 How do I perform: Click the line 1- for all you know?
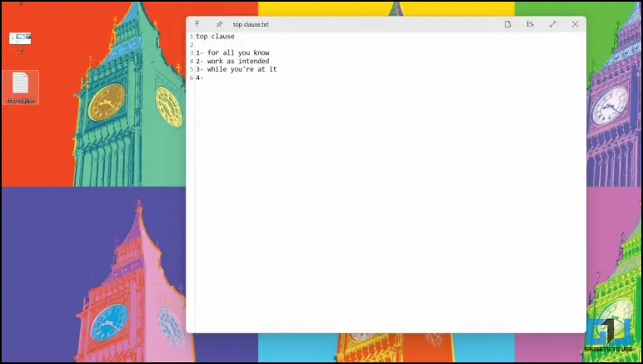(x=232, y=52)
